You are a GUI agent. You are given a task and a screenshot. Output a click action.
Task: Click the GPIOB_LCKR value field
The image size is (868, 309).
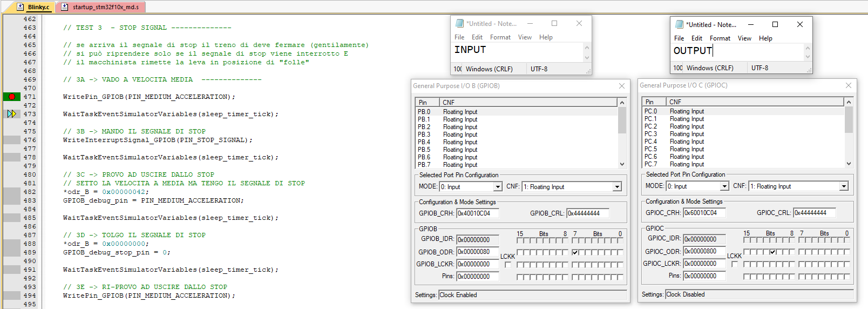[x=478, y=264]
